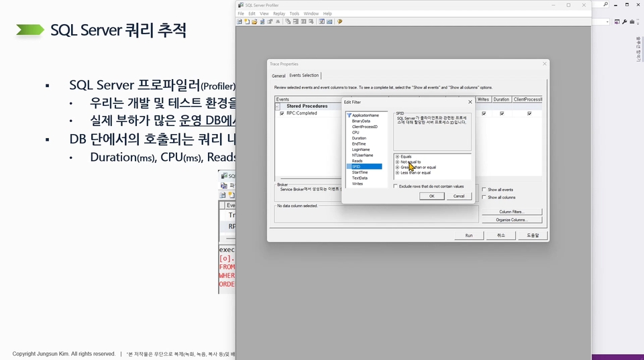
Task: Select TextData in the filter list
Action: click(x=360, y=178)
